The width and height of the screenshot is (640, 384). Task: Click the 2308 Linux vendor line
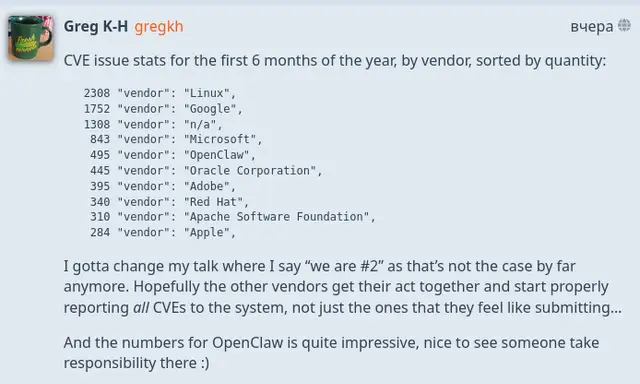160,93
